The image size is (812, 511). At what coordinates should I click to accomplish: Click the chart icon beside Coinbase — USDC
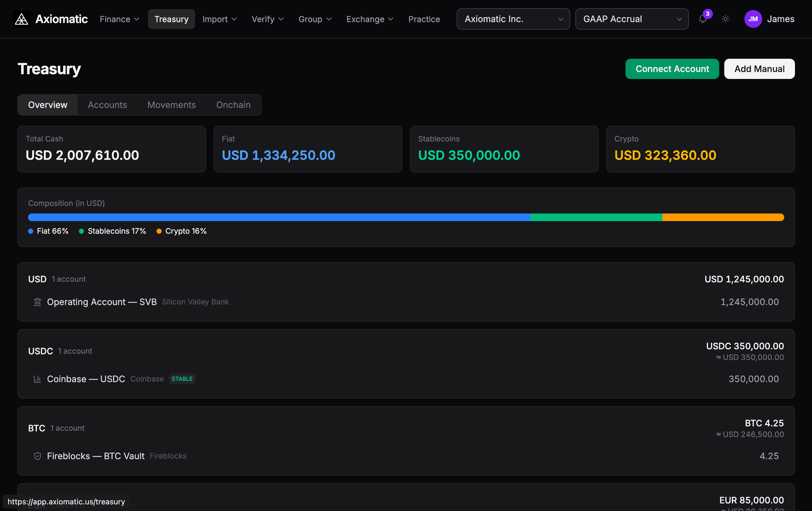(x=37, y=379)
